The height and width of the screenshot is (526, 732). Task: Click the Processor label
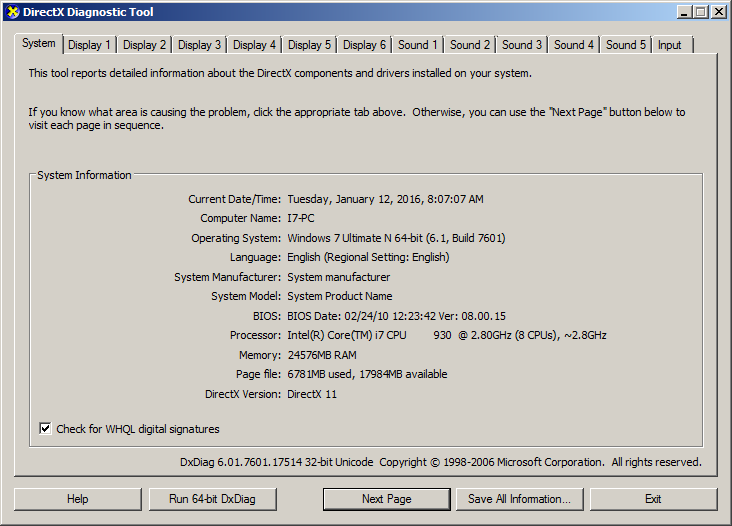click(x=255, y=336)
